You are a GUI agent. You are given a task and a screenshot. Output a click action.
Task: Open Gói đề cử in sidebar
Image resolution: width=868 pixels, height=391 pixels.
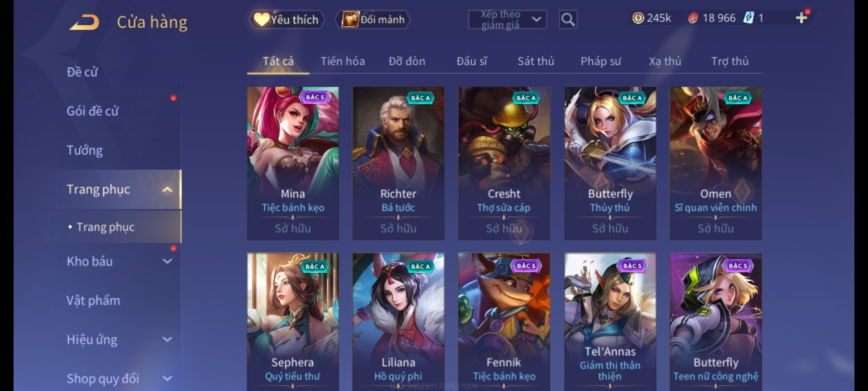(x=93, y=111)
